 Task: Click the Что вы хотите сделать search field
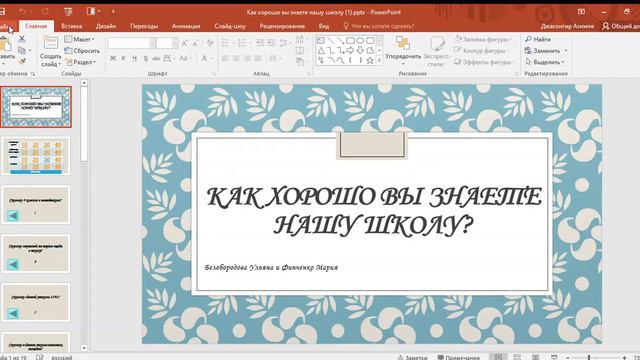coord(378,26)
